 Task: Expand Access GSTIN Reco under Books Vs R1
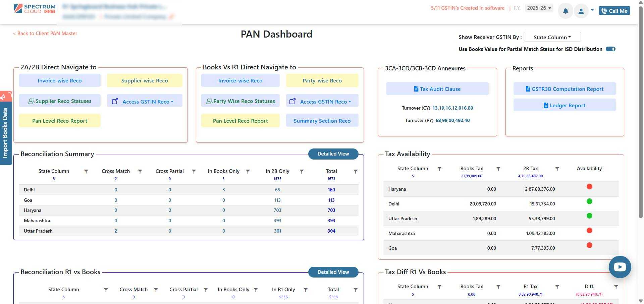point(322,101)
